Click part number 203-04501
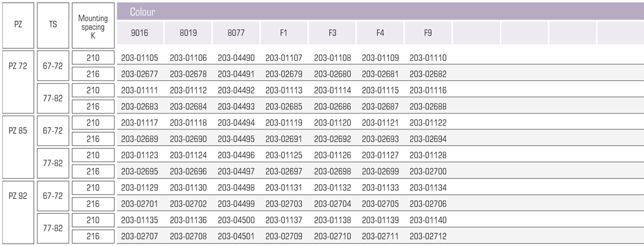Screen dimensions: 644x246 click(236, 236)
